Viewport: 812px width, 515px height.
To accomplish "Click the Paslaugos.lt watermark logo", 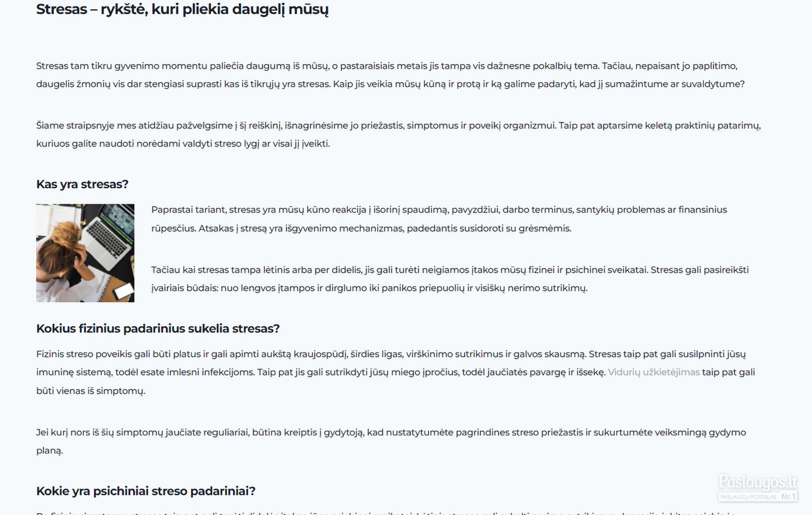I will (x=758, y=488).
